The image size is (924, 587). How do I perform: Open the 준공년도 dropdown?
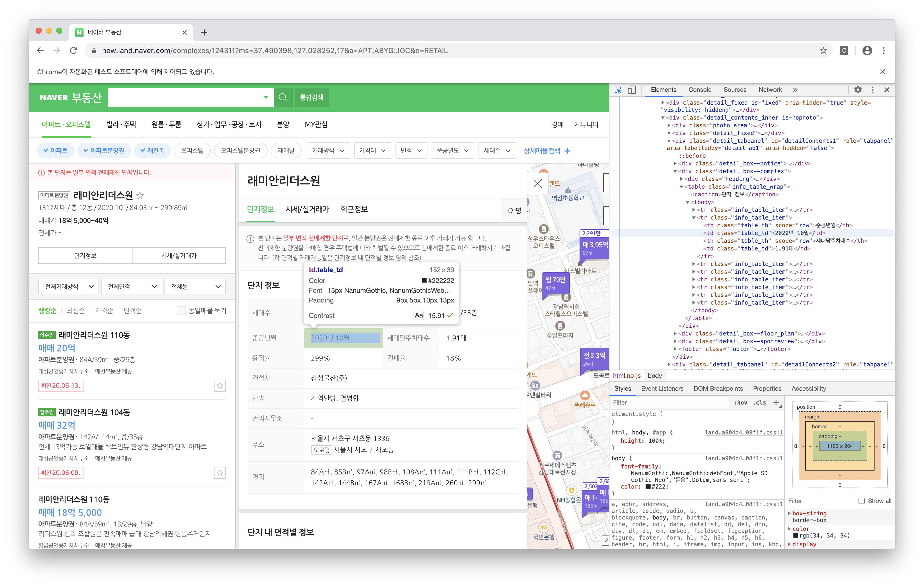(x=452, y=151)
